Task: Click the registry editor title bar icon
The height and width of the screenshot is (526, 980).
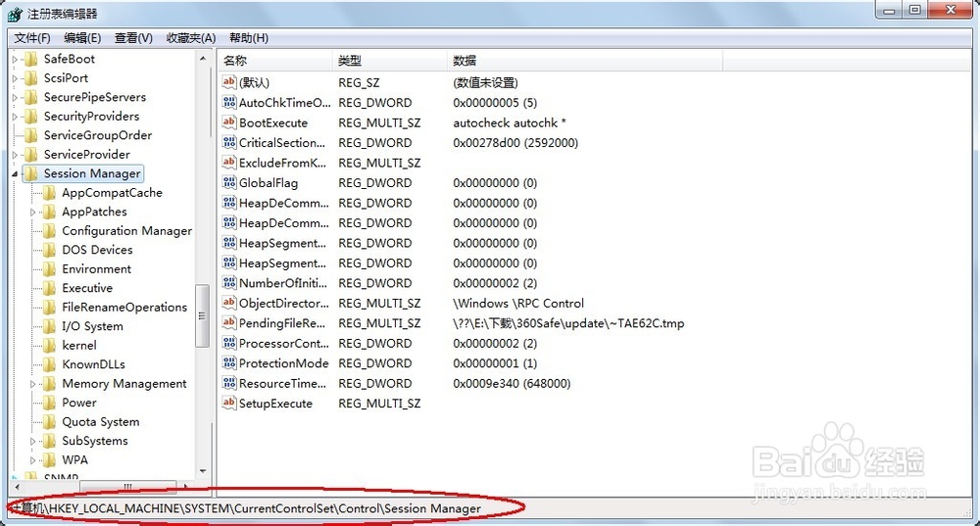Action: (x=15, y=14)
